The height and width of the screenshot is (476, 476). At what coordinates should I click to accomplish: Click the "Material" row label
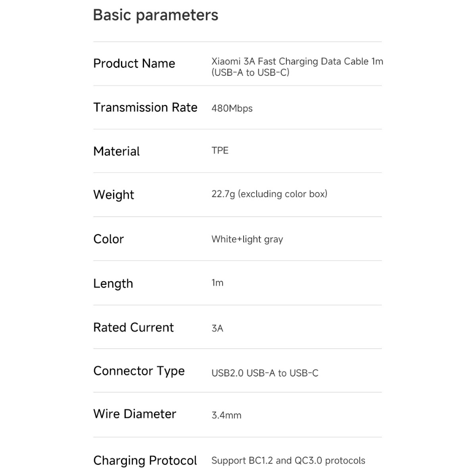point(116,152)
